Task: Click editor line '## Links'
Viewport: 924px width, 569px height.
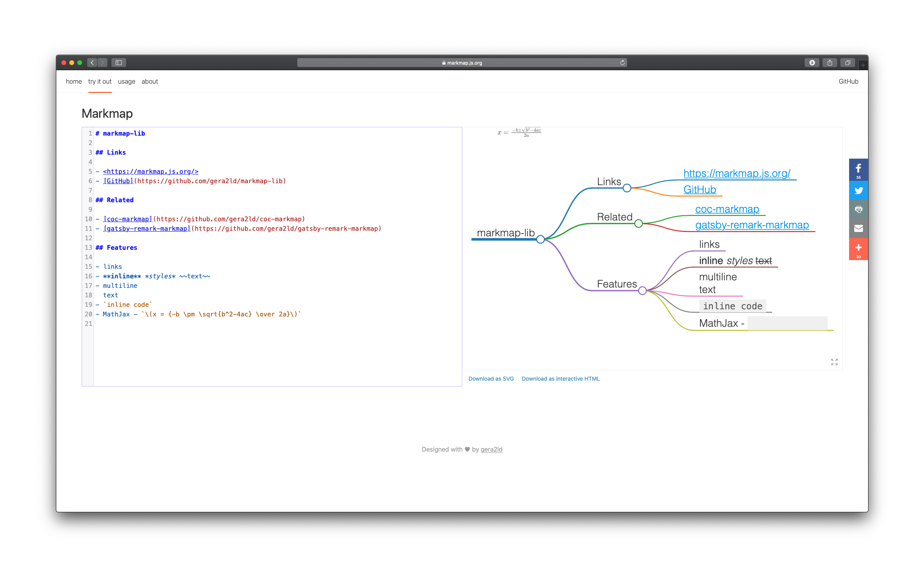Action: 111,152
